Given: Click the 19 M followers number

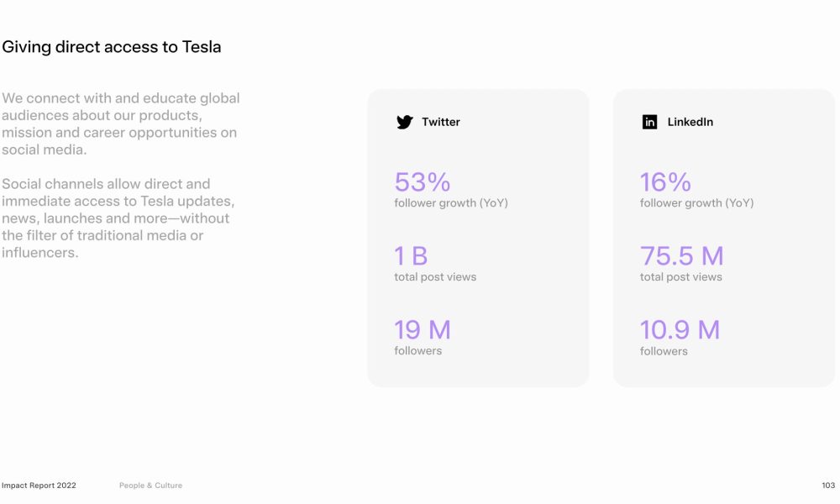Looking at the screenshot, I should tap(423, 330).
